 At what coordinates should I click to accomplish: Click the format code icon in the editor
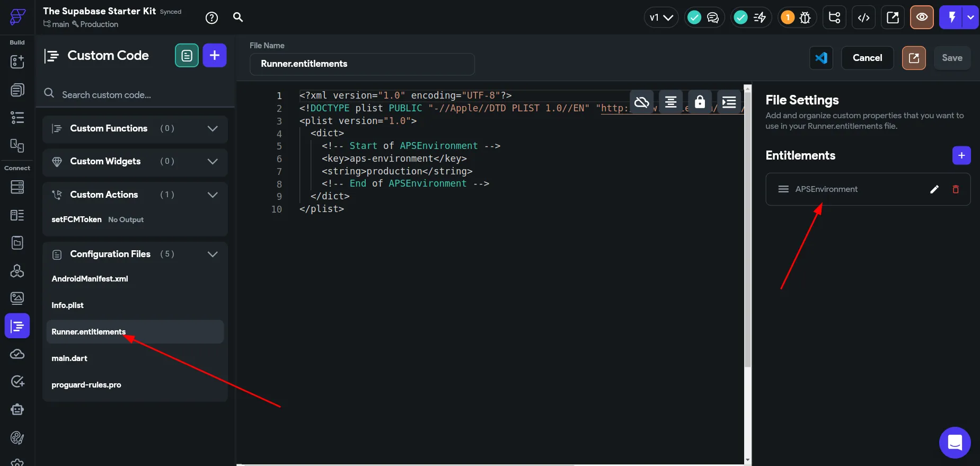[670, 102]
